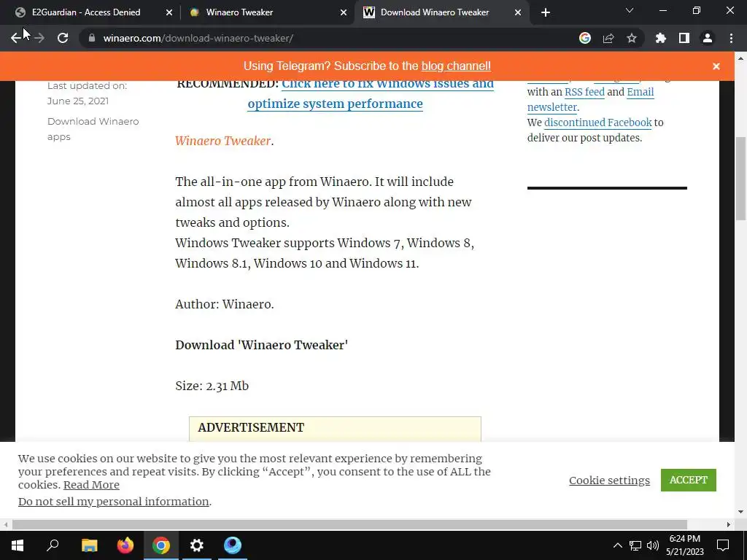This screenshot has height=560, width=747.
Task: Close the Winaero Tweaker tab
Action: click(344, 12)
